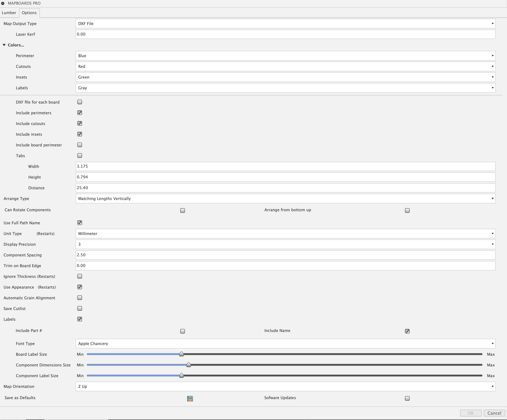Click the collapse icon beside MAPBOARDS PRO title
This screenshot has width=507, height=420.
3,3
